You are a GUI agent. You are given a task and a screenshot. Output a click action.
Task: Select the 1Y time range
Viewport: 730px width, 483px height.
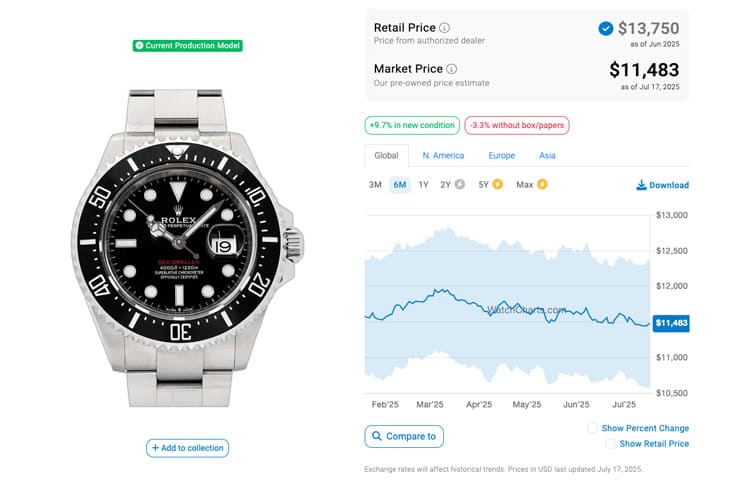point(423,185)
